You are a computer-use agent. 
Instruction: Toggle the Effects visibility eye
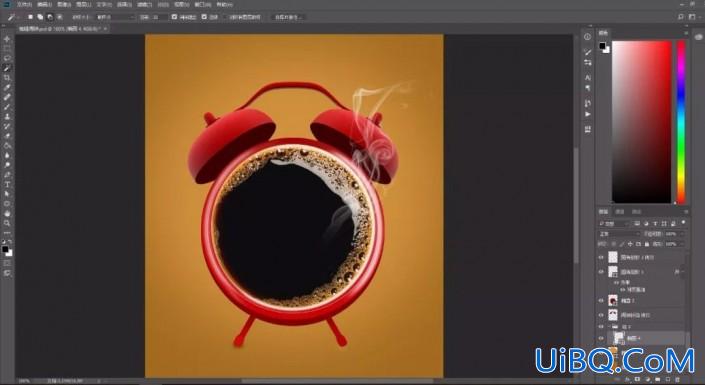[x=616, y=282]
